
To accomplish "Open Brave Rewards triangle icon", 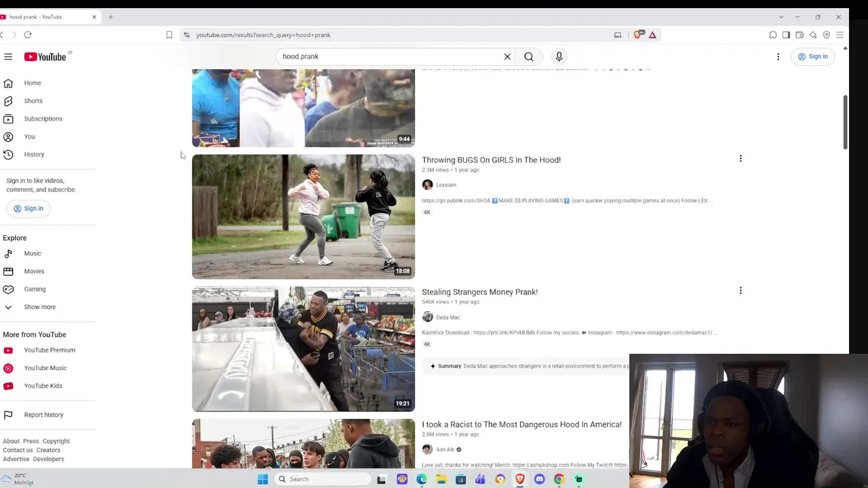I will [x=652, y=35].
